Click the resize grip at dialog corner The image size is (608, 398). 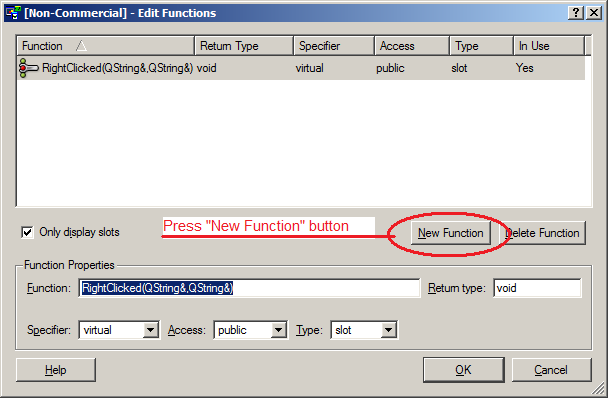[x=598, y=388]
